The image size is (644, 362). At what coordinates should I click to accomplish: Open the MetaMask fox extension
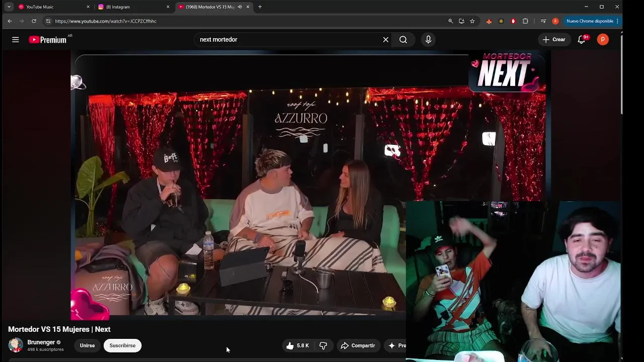pyautogui.click(x=489, y=21)
